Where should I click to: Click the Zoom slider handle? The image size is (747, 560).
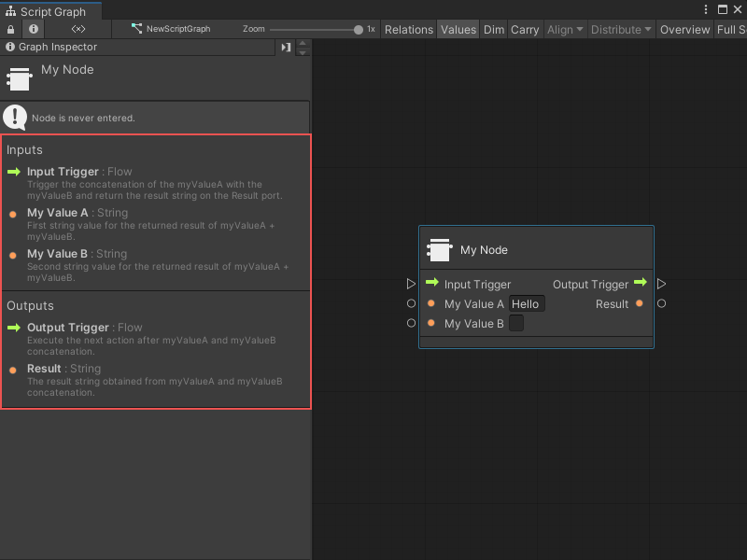359,29
